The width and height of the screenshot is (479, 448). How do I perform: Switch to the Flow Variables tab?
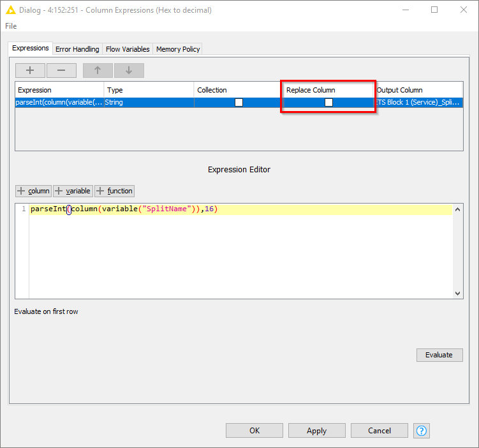pos(128,49)
